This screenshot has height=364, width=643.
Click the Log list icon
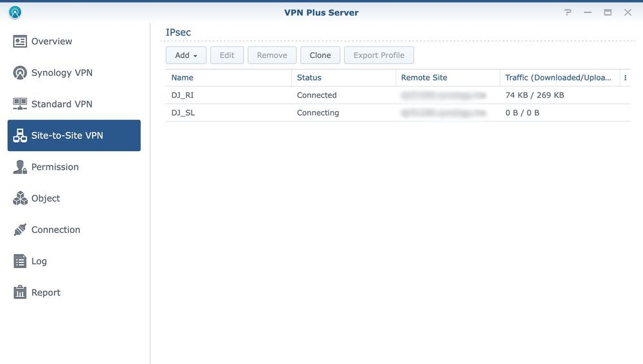tap(20, 261)
